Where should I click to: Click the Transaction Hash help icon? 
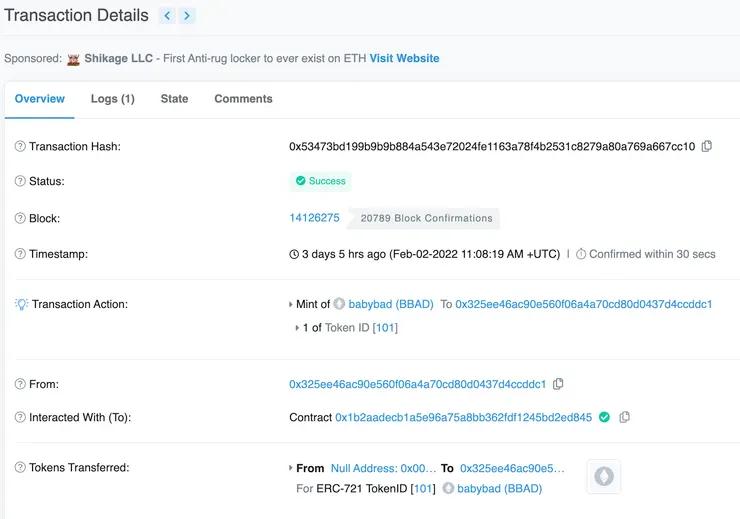20,147
